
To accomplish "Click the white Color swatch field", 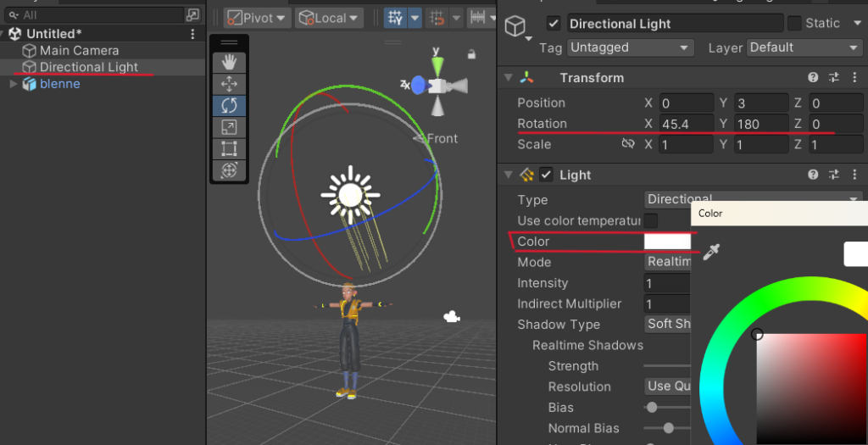I will pyautogui.click(x=668, y=242).
